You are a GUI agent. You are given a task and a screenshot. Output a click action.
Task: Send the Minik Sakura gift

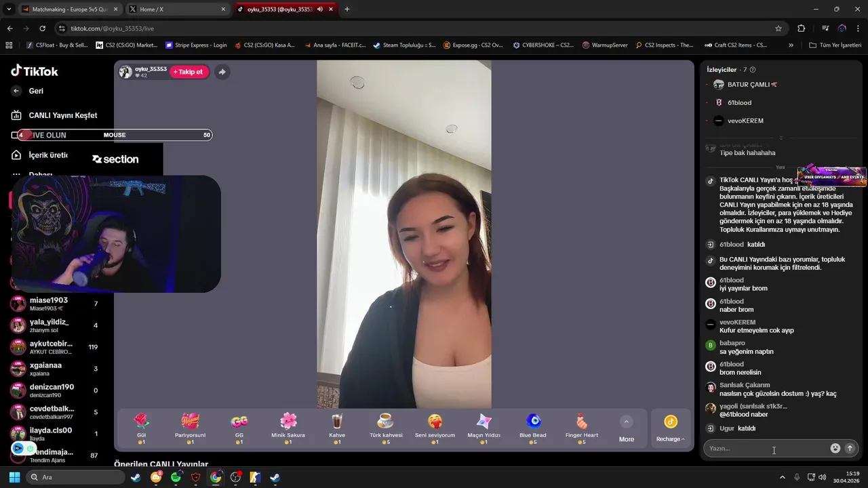[288, 428]
